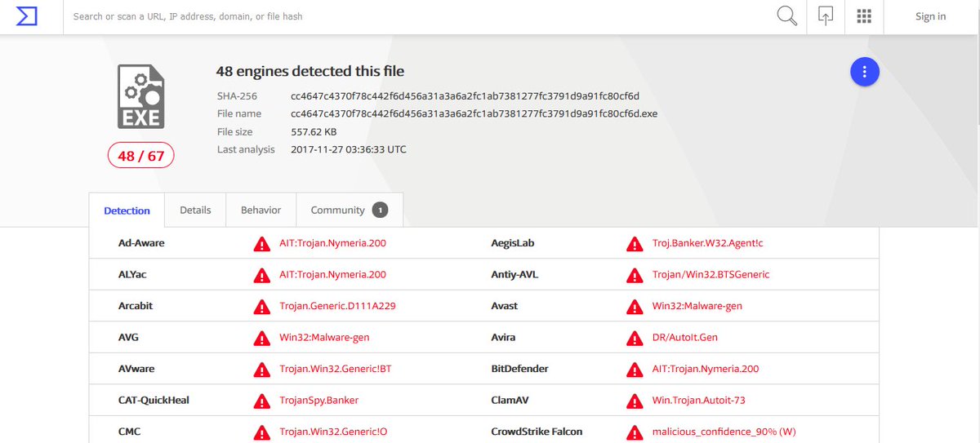
Task: Click the Ad-Aware engine name
Action: (x=141, y=244)
